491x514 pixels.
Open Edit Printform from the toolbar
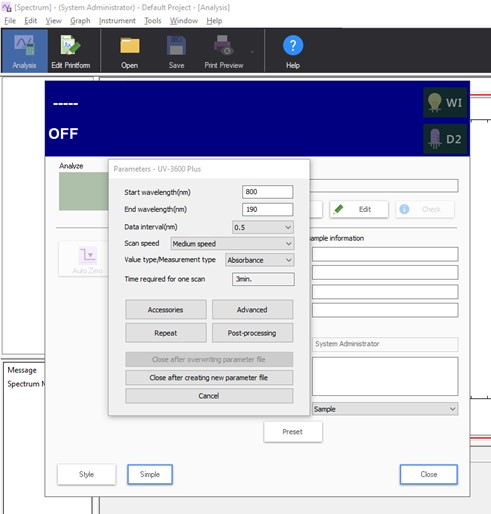[x=71, y=51]
